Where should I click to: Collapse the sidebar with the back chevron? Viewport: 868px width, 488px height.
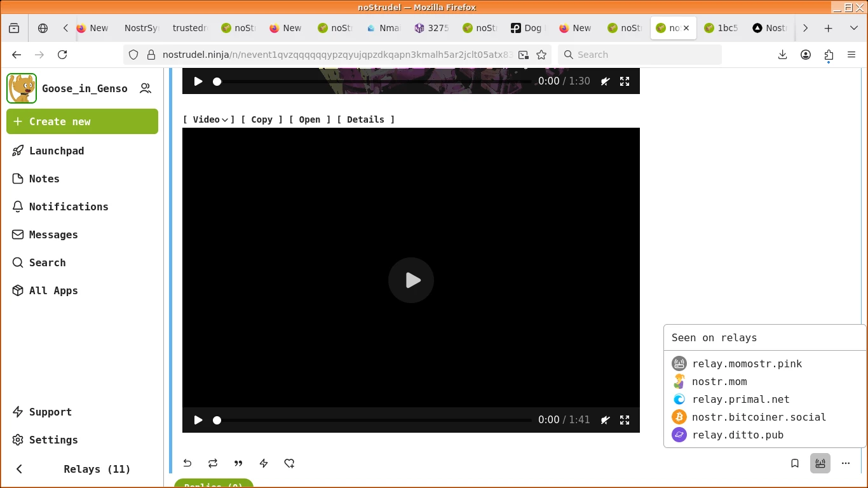(19, 469)
